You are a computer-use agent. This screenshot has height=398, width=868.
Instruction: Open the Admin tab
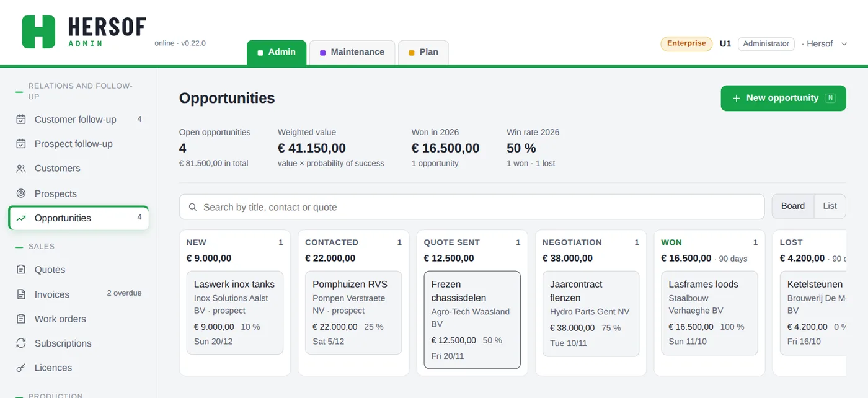277,53
